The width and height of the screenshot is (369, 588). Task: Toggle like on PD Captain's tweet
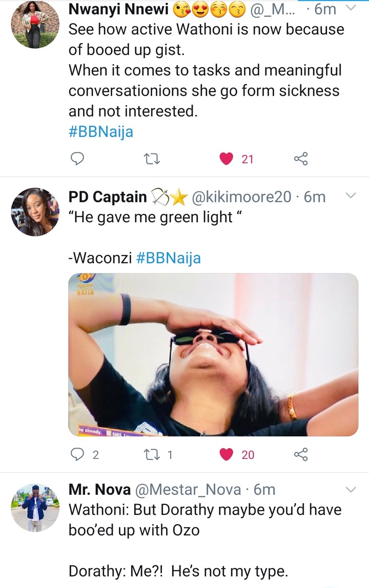pyautogui.click(x=227, y=454)
